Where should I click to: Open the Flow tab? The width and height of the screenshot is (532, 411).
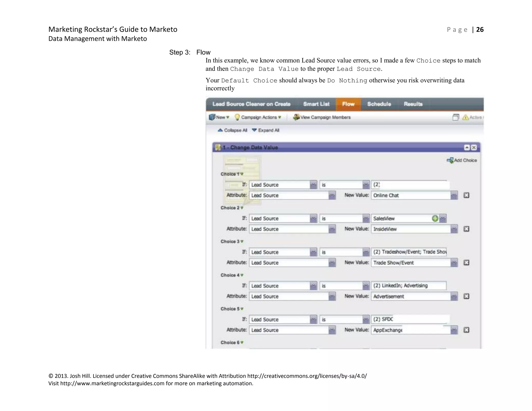[348, 104]
